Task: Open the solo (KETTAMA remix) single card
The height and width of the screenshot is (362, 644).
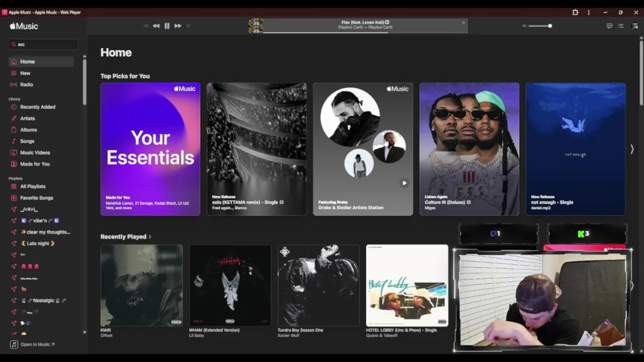Action: (x=257, y=149)
